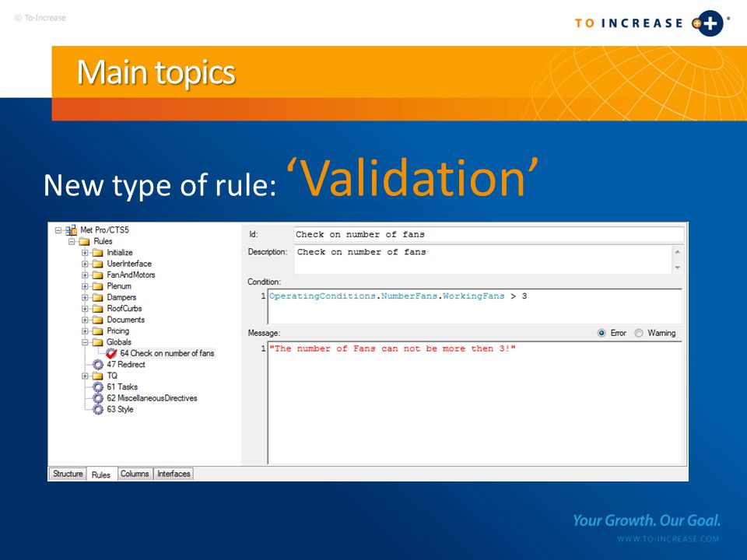Expand the UserInterface folder node
Image resolution: width=747 pixels, height=560 pixels.
click(85, 264)
